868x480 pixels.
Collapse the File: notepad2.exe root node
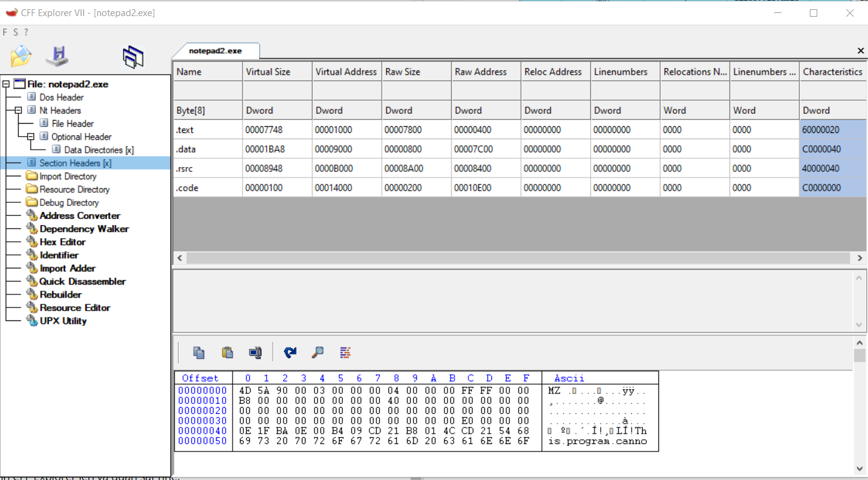tap(6, 84)
